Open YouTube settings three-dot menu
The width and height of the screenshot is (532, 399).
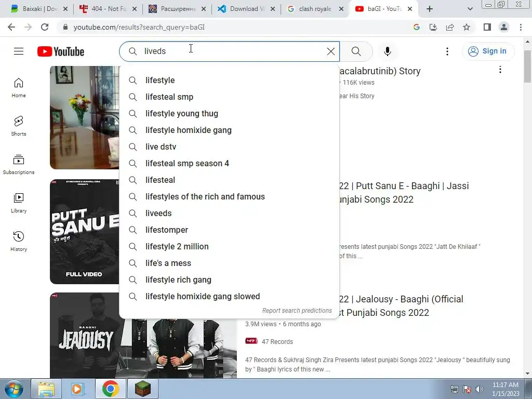[447, 51]
